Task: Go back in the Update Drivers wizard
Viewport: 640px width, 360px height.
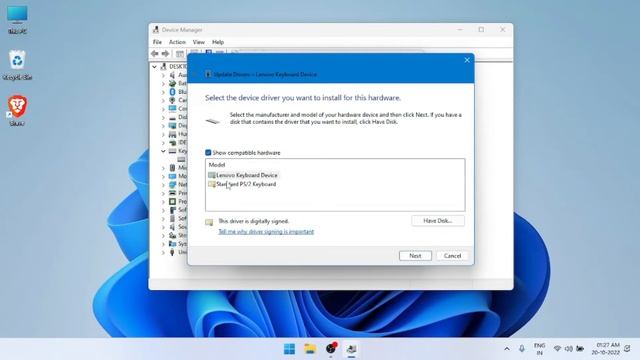Action: pyautogui.click(x=195, y=74)
